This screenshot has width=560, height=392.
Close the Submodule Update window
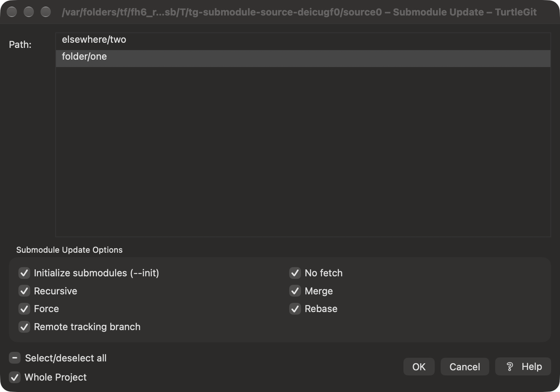pyautogui.click(x=12, y=12)
